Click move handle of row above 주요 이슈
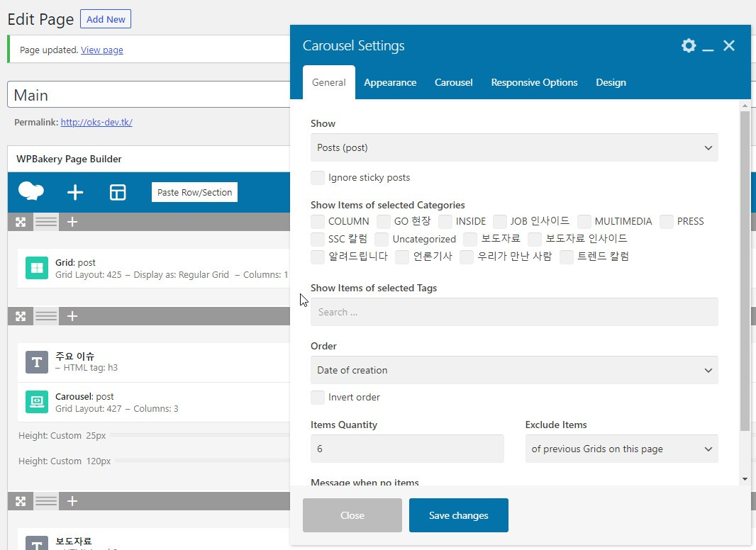 pyautogui.click(x=21, y=316)
